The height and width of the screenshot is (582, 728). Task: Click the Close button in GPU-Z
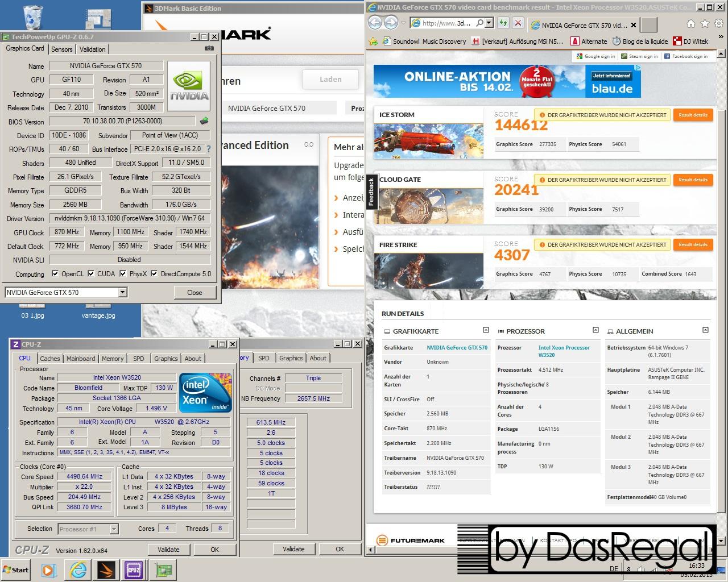click(195, 293)
